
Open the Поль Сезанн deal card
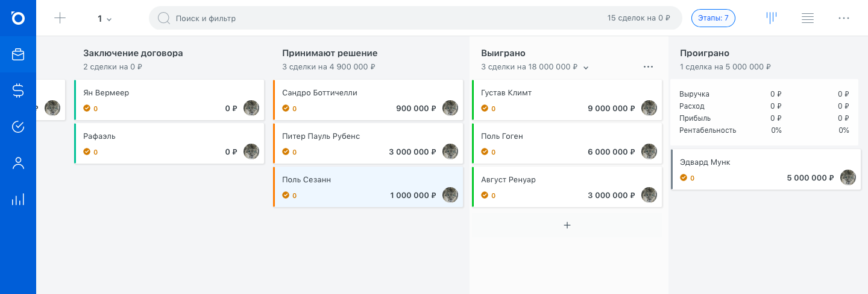tap(368, 187)
